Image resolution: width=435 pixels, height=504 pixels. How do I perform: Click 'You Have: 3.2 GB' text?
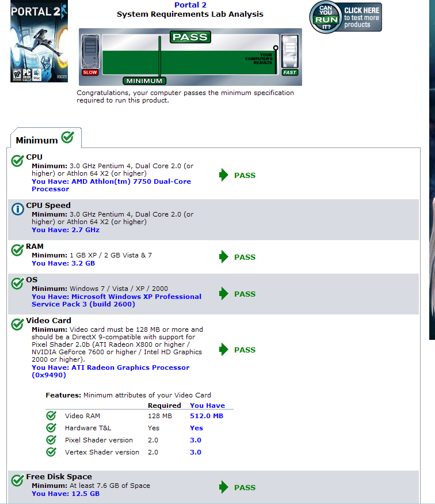point(63,263)
